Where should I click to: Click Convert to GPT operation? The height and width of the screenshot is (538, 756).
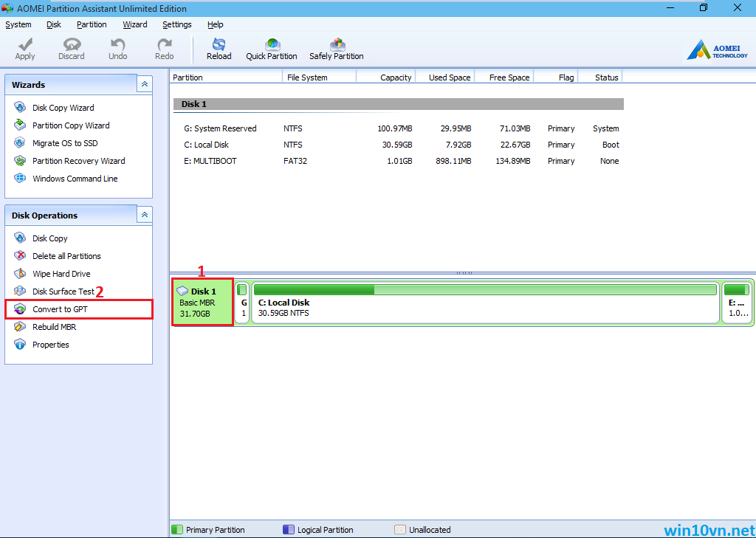pos(78,309)
